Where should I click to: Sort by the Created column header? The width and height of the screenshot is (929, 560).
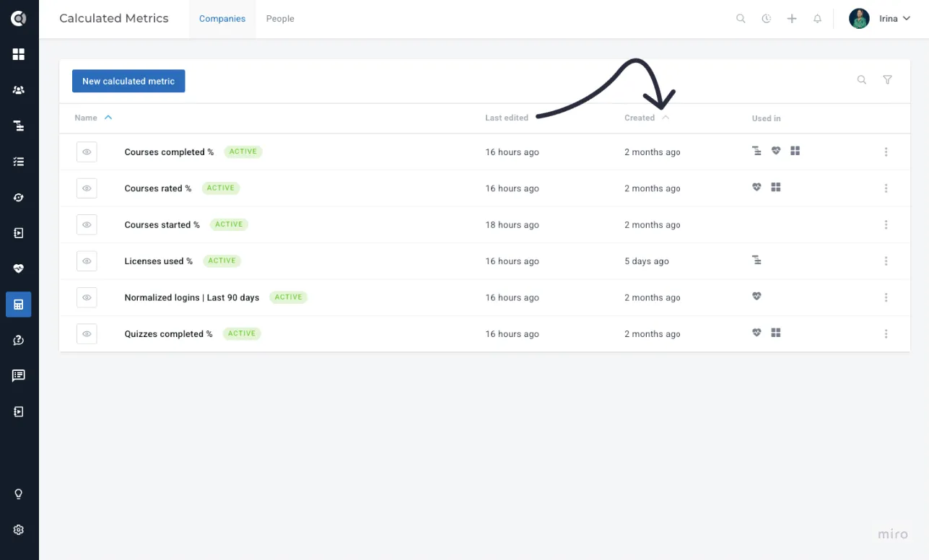pyautogui.click(x=640, y=118)
